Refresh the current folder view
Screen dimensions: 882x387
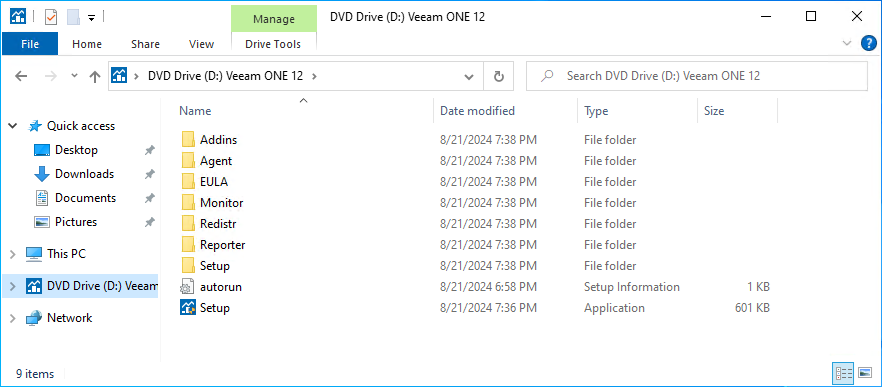coord(498,76)
